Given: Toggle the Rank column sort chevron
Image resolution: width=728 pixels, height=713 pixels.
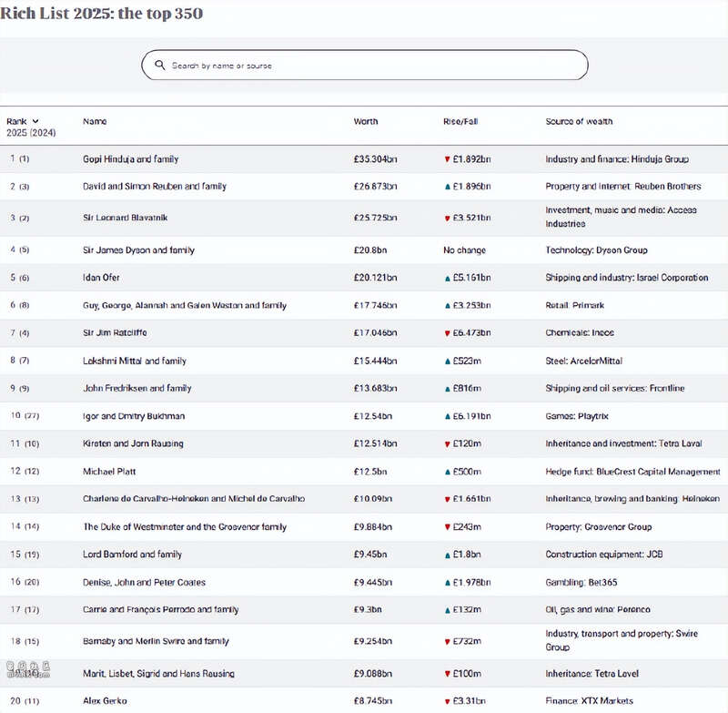Looking at the screenshot, I should pyautogui.click(x=35, y=121).
